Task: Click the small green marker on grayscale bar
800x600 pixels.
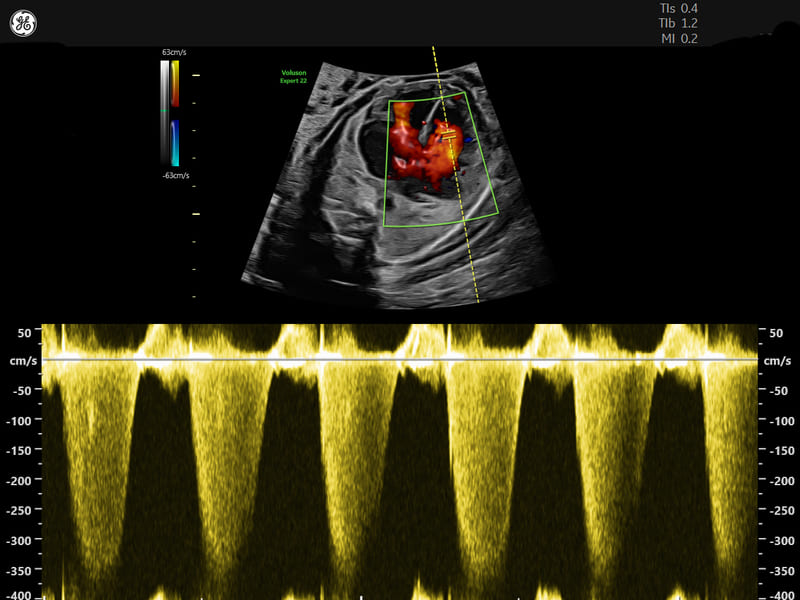Action: point(164,110)
